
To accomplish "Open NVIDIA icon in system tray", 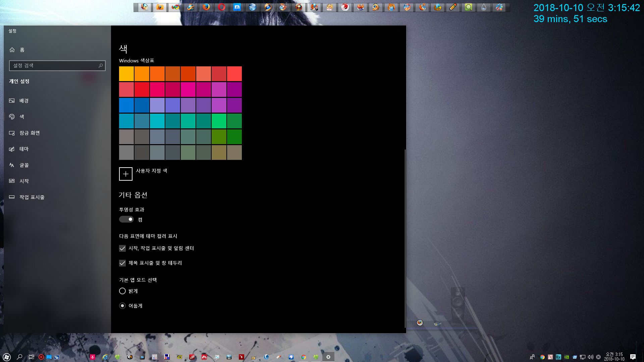I will click(567, 357).
